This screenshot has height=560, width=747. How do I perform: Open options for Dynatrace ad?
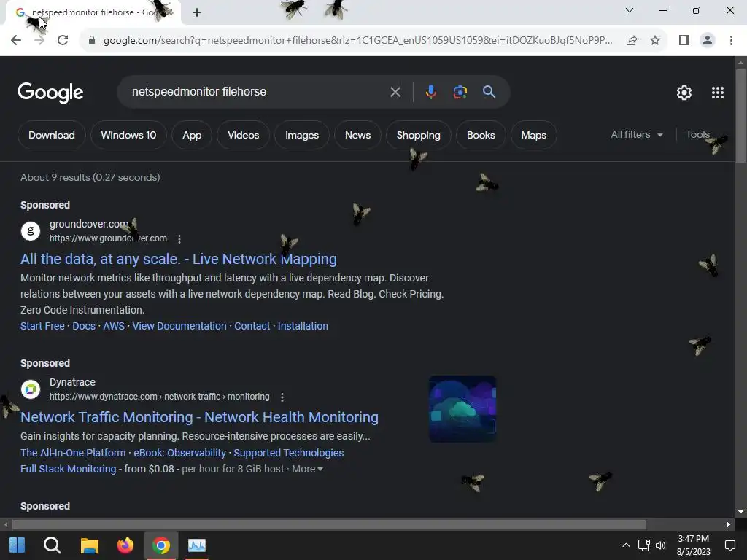(282, 397)
